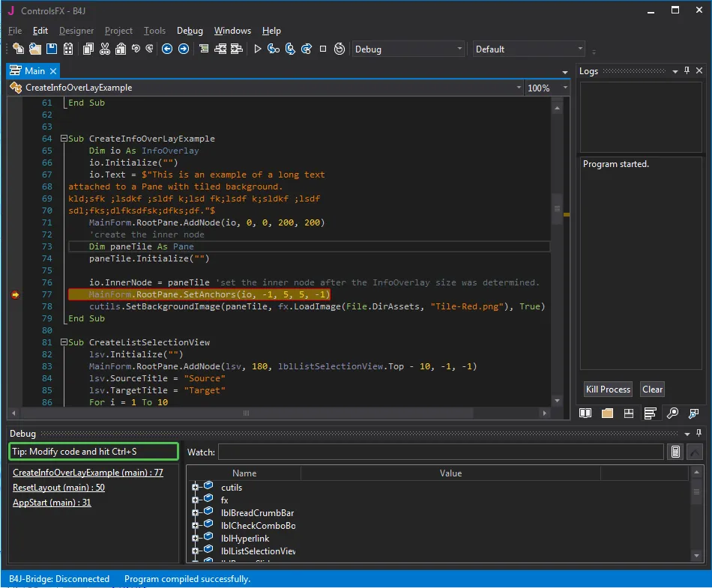
Task: Click the calculator icon next to Watch
Action: tap(675, 452)
